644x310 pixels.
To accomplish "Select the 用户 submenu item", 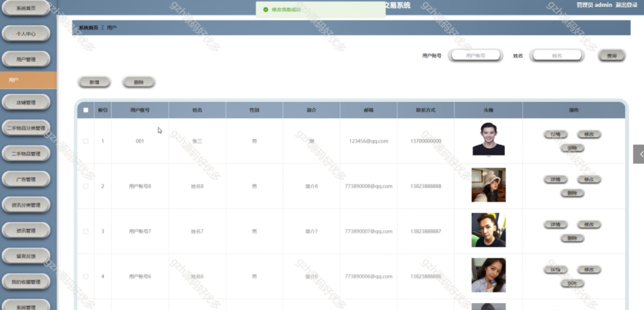I will [28, 80].
